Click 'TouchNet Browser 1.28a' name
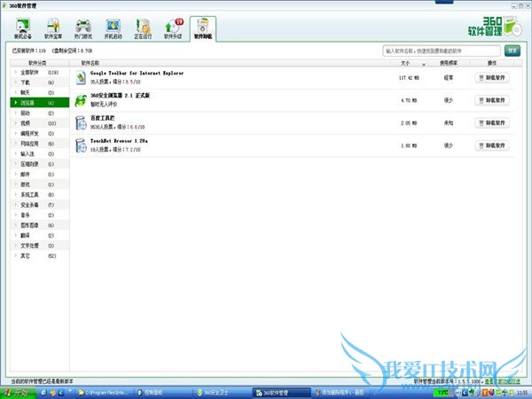The width and height of the screenshot is (532, 399). tap(119, 140)
